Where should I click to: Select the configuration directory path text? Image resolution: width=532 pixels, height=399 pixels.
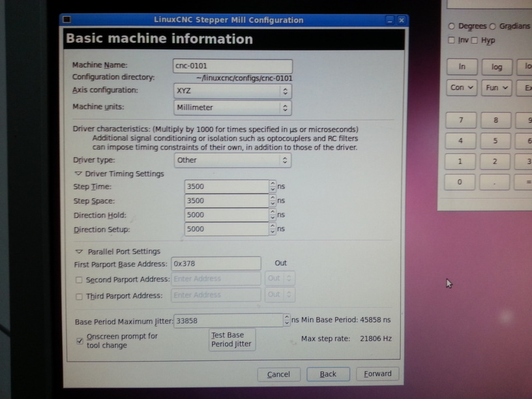click(244, 78)
